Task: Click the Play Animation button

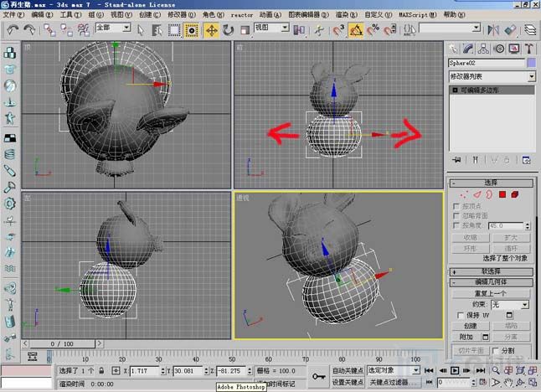Action: (455, 370)
